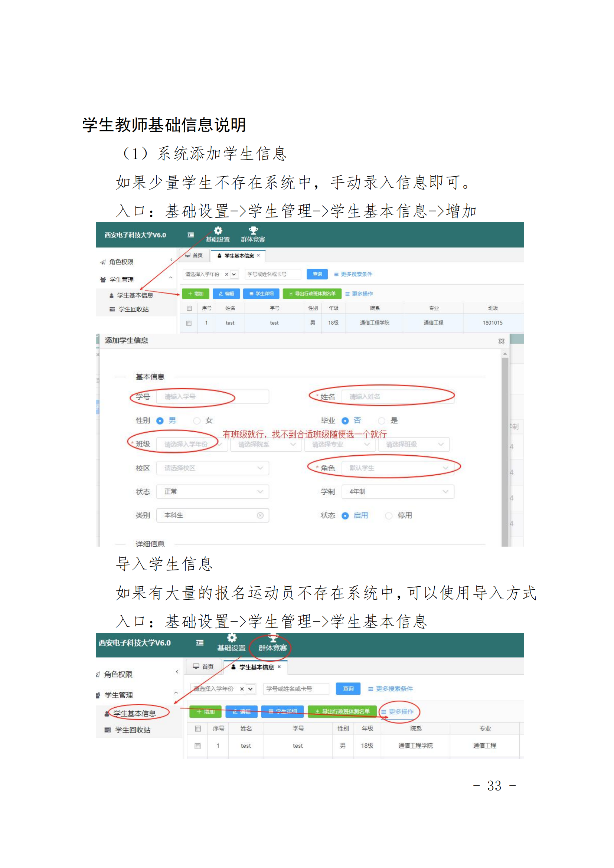Click the 群体竞赛 trophy icon in the top screenshot
This screenshot has width=614, height=868.
[x=253, y=230]
